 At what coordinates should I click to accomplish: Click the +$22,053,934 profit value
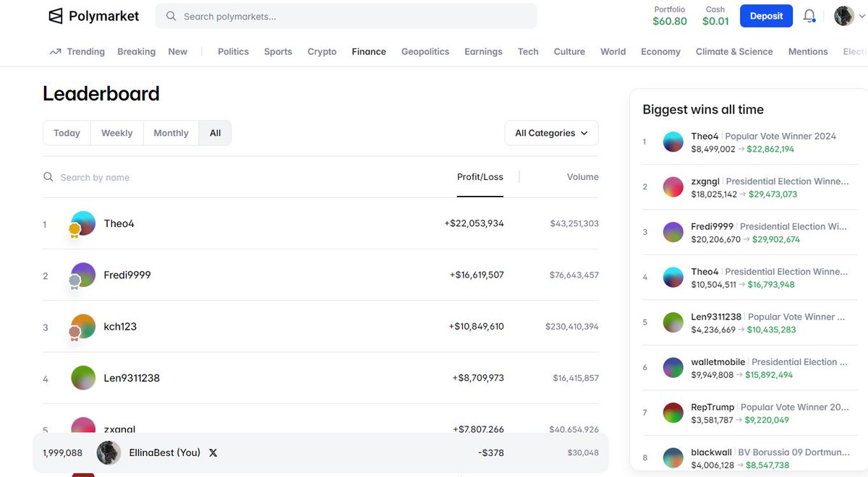(474, 223)
